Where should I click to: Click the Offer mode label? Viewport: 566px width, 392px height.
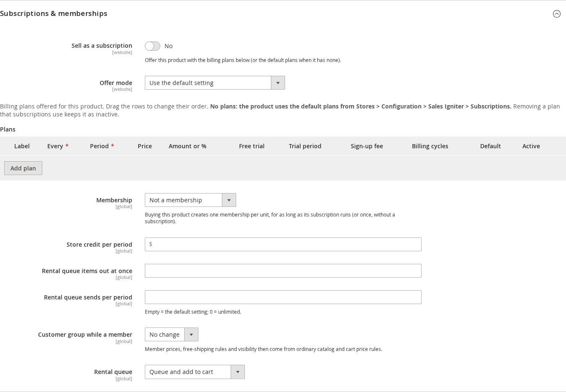116,83
